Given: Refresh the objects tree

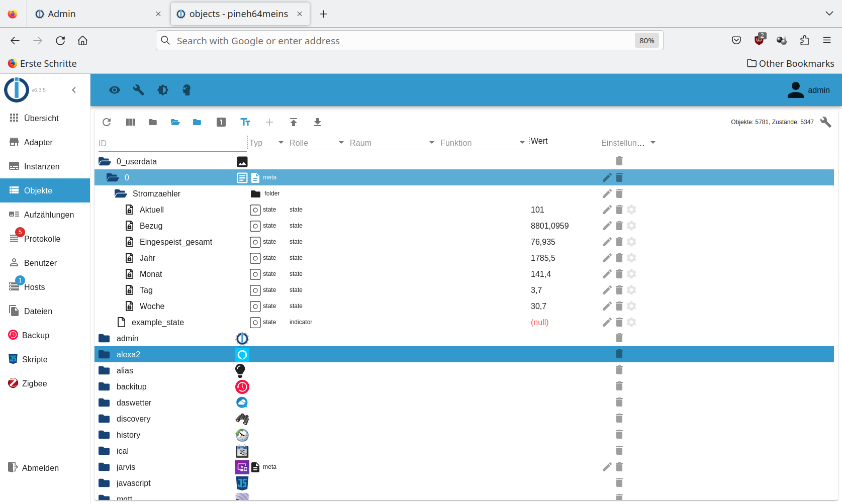Looking at the screenshot, I should coord(107,122).
